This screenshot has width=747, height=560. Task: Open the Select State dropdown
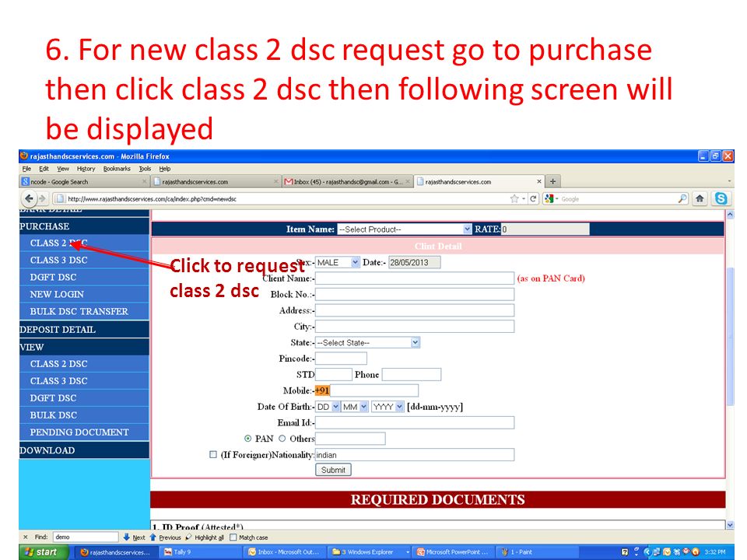pos(367,342)
